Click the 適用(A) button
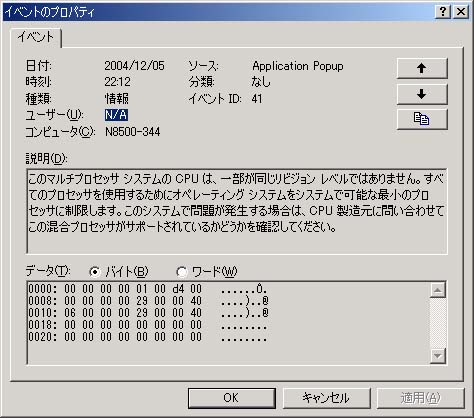 pos(420,398)
